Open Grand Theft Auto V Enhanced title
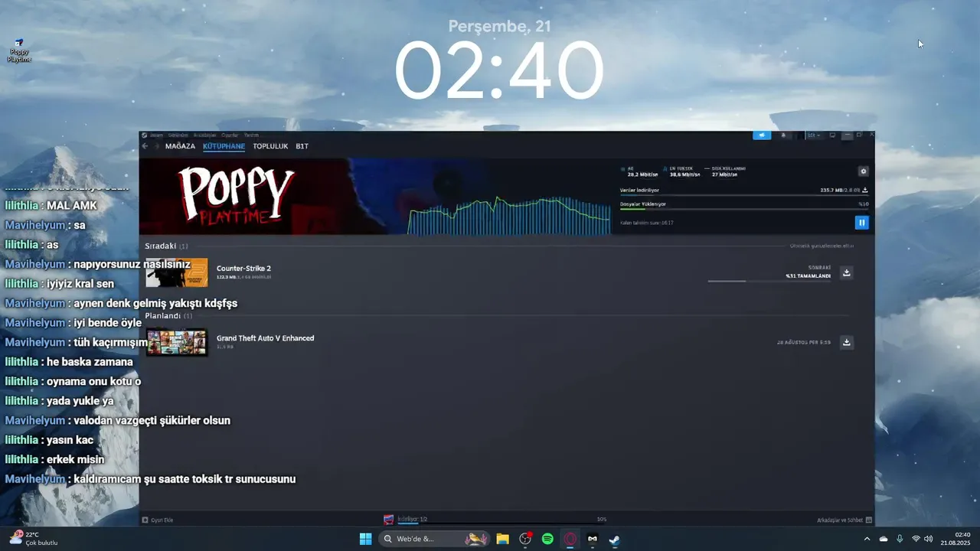This screenshot has width=980, height=551. click(266, 338)
